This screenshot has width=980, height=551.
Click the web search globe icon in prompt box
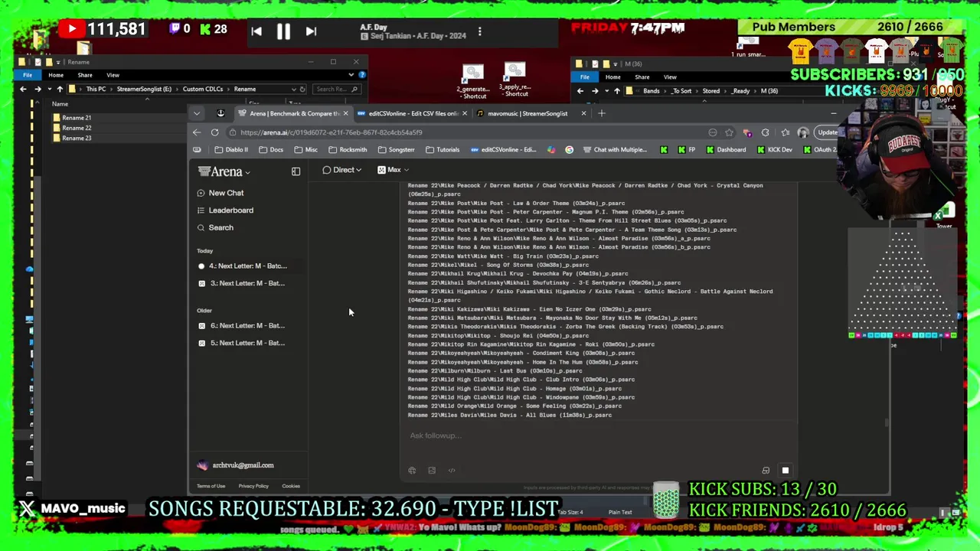pyautogui.click(x=412, y=471)
